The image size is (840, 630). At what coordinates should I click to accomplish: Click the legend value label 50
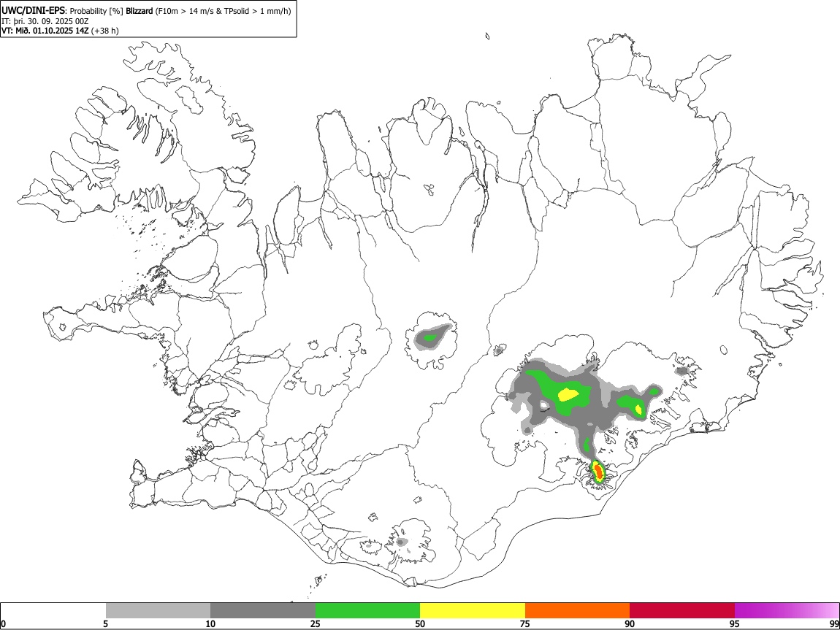420,623
